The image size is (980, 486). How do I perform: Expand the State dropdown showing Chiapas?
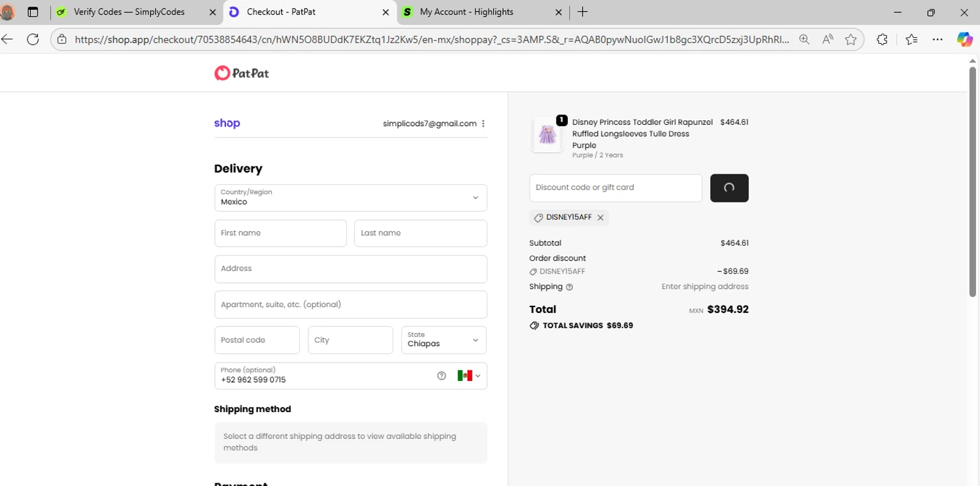pos(444,340)
